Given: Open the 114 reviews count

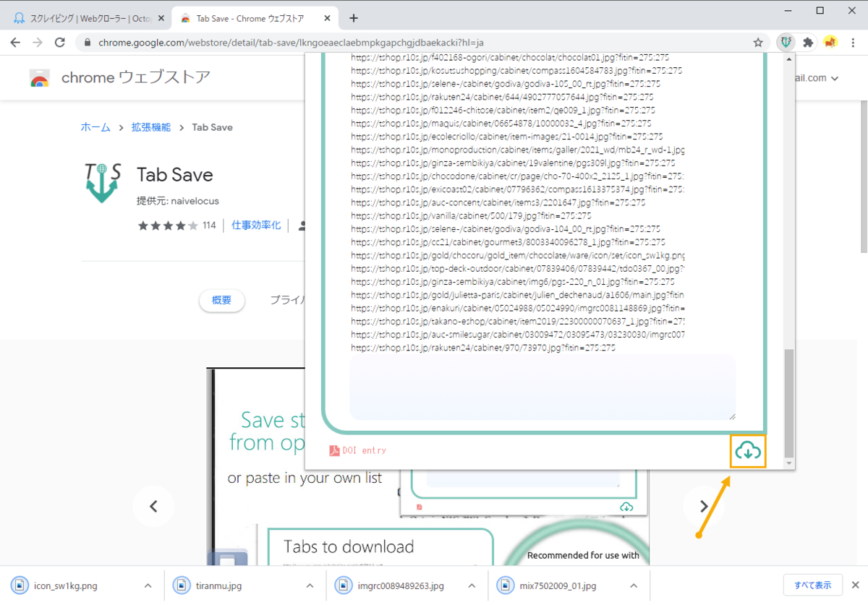Looking at the screenshot, I should [209, 226].
